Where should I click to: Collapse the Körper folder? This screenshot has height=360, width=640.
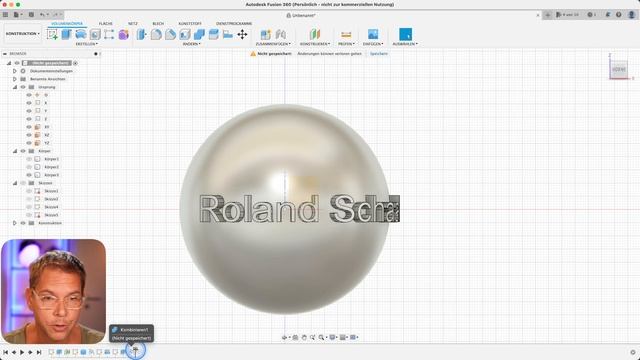coord(15,151)
